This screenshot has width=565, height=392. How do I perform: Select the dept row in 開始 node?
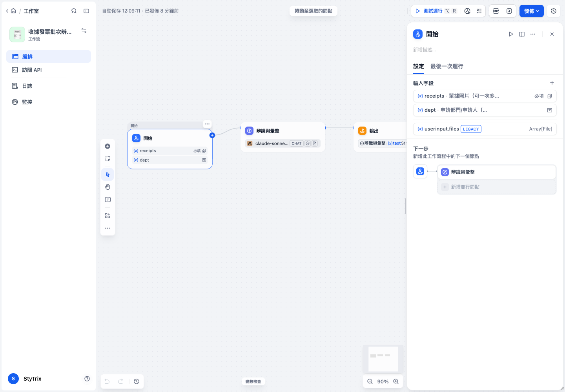pyautogui.click(x=170, y=160)
